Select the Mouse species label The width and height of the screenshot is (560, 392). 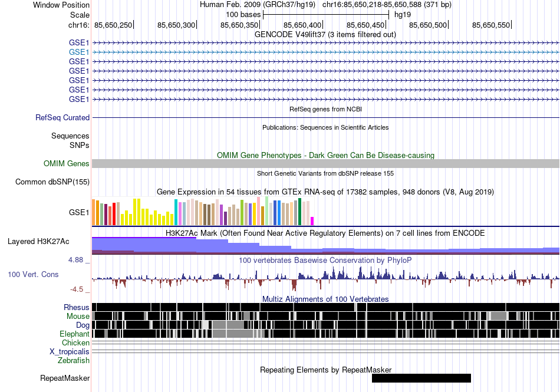coord(78,317)
